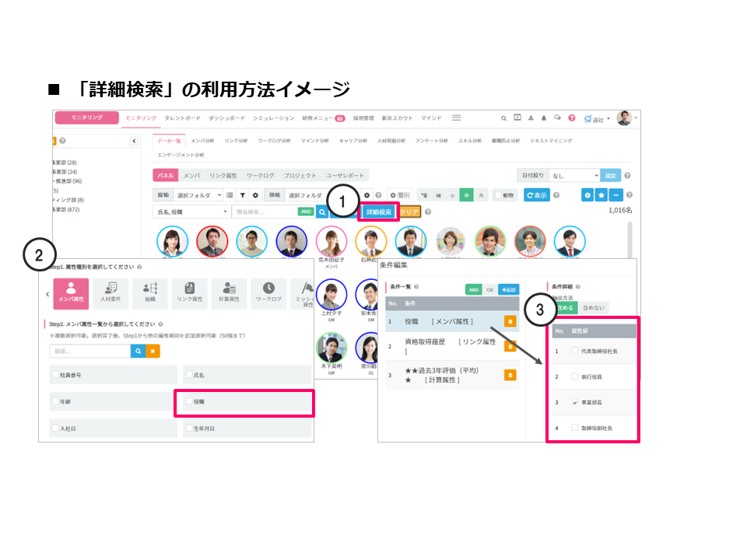Click the video play icon in top navigation

pos(517,117)
